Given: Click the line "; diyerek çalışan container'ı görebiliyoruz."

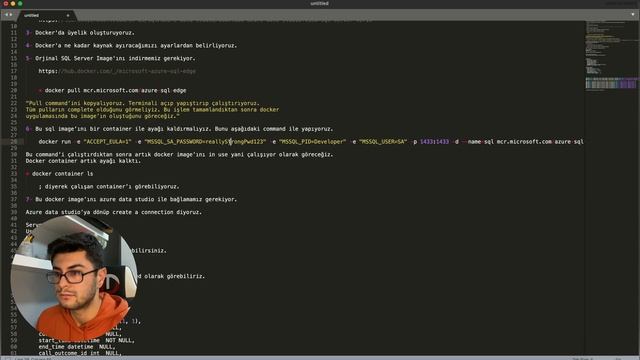Looking at the screenshot, I should point(109,187).
